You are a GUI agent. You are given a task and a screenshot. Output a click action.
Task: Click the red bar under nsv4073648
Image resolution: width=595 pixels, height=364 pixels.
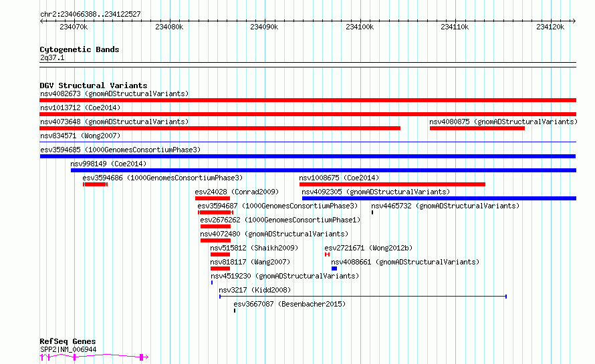[x=220, y=128]
